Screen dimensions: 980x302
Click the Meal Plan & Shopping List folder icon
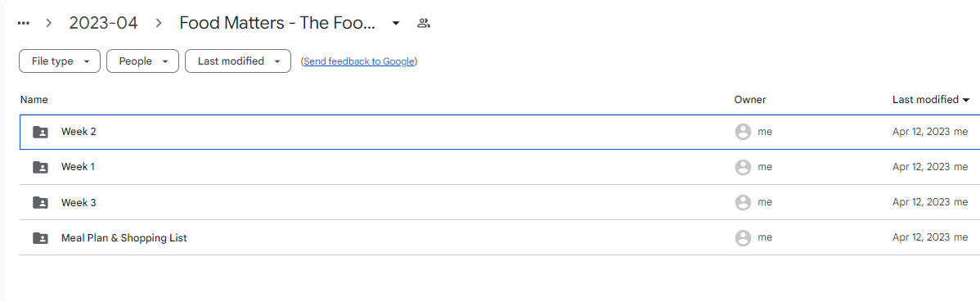pyautogui.click(x=41, y=238)
